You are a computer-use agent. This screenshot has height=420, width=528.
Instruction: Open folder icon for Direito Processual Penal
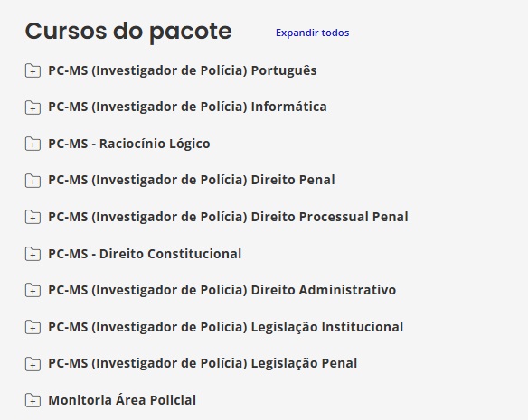pos(33,217)
